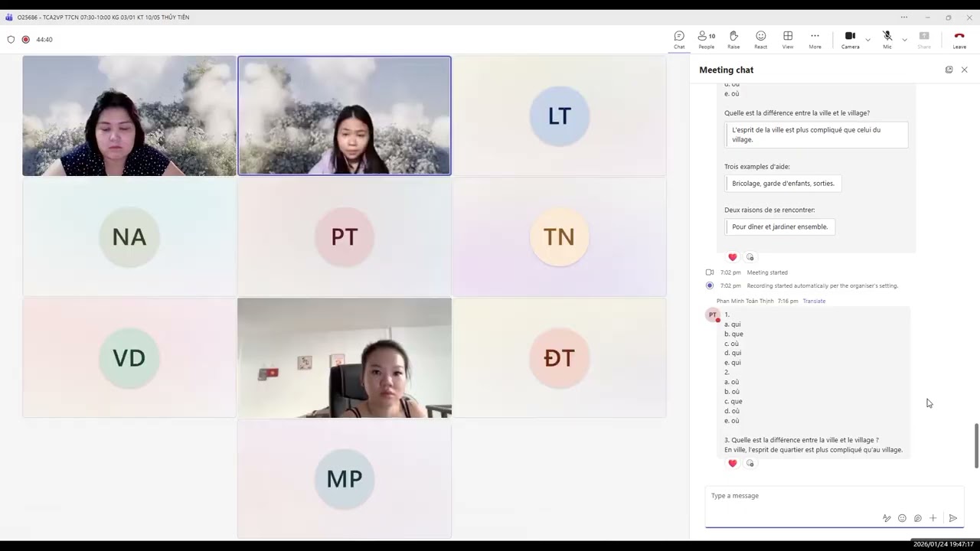Click heart reaction under the quiz answers card
Screen dimensions: 980x551
[x=733, y=257]
